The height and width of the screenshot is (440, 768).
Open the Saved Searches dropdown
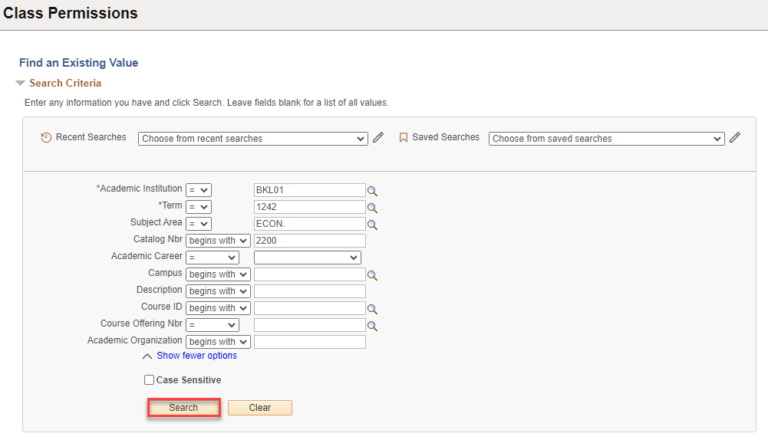(x=606, y=139)
